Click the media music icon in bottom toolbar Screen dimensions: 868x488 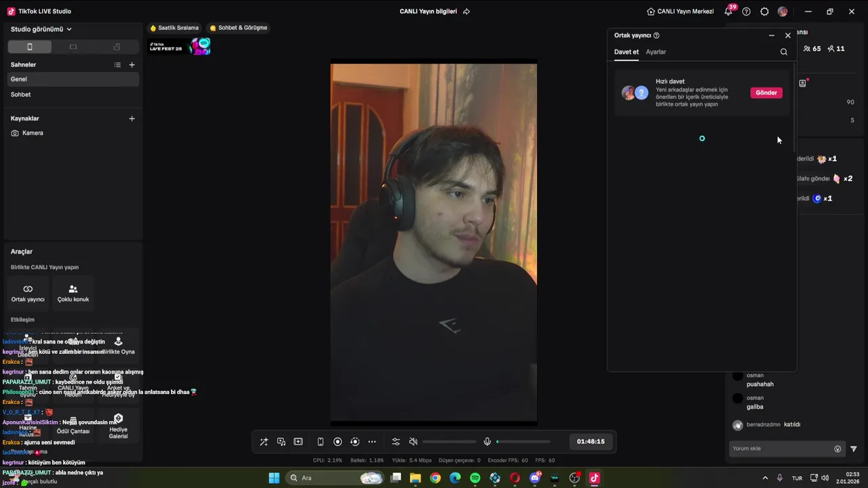(x=281, y=442)
